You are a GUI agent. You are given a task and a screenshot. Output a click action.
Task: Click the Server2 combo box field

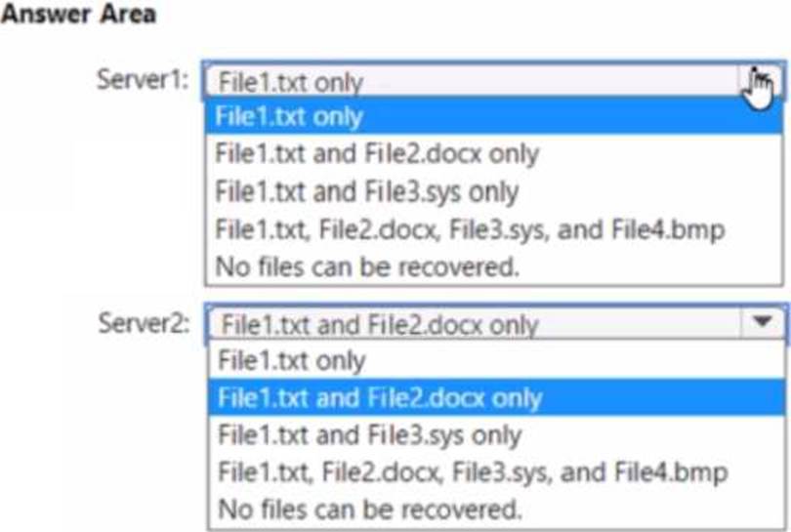tap(496, 323)
